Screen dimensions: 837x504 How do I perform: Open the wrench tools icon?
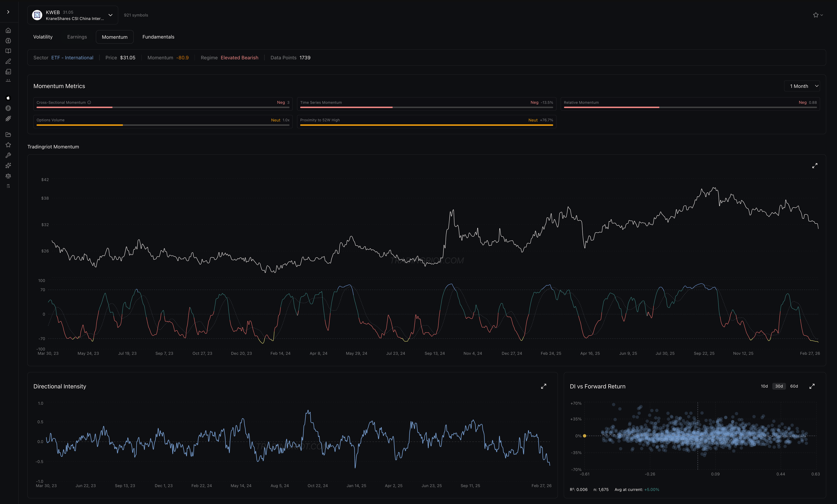8,155
